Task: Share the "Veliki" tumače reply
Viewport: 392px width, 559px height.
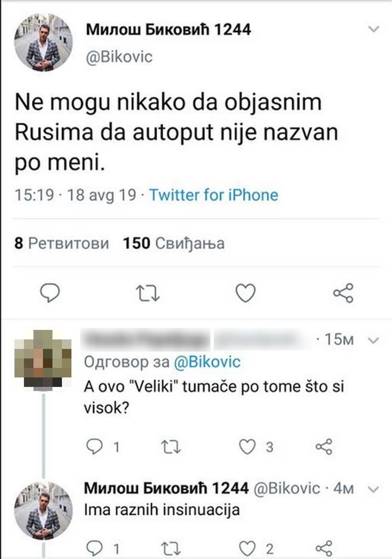Action: 324,446
